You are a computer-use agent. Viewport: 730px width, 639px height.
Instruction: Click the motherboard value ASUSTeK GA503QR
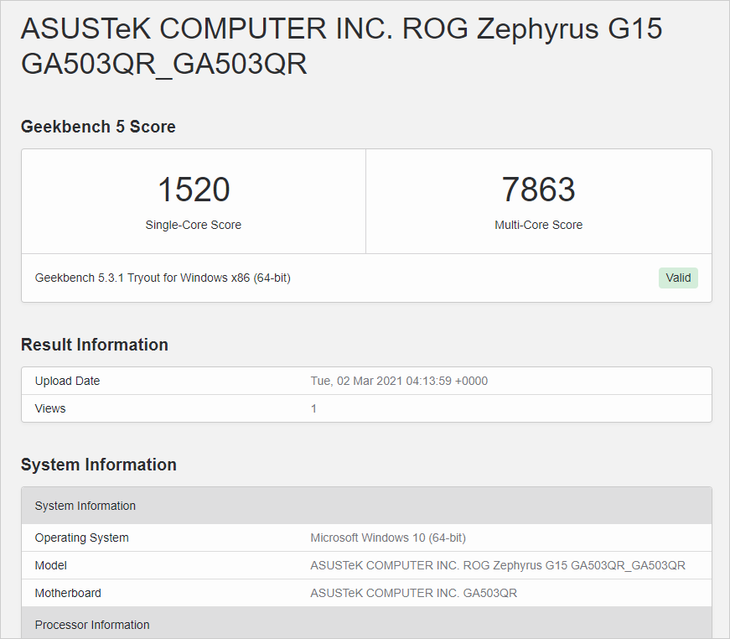click(413, 593)
